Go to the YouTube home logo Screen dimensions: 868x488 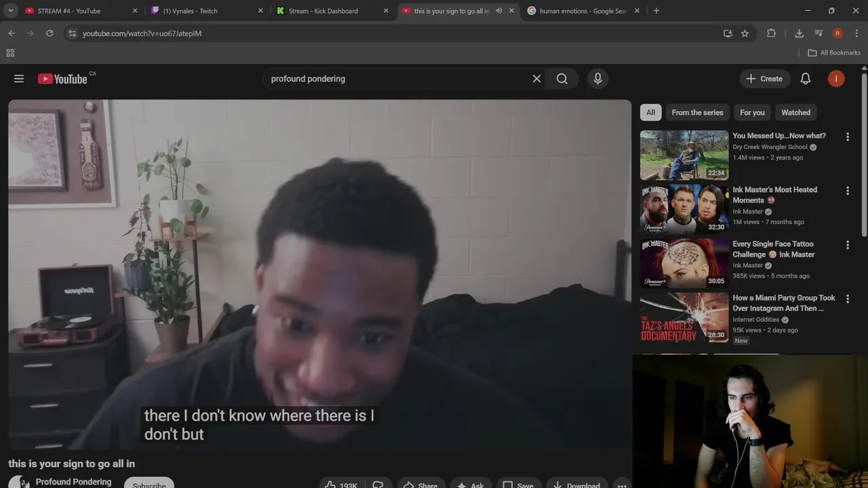pos(63,79)
